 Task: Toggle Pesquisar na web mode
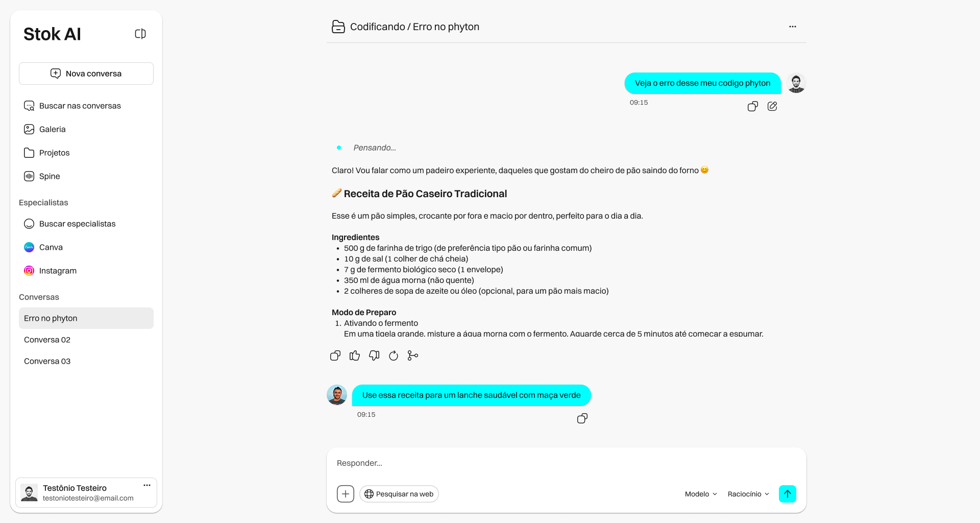pyautogui.click(x=399, y=494)
